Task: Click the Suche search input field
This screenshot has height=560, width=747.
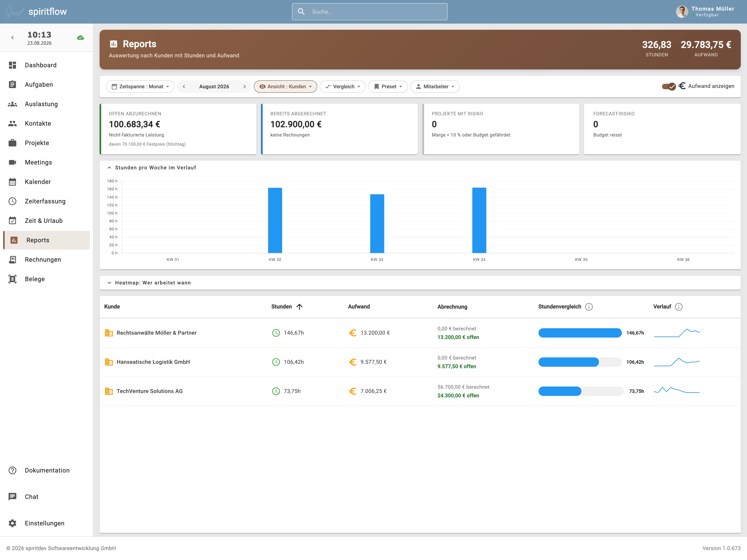Action: coord(370,12)
